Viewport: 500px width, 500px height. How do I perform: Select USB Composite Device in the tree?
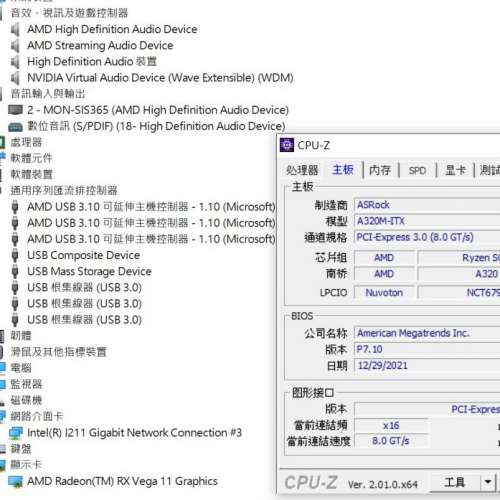coord(84,256)
